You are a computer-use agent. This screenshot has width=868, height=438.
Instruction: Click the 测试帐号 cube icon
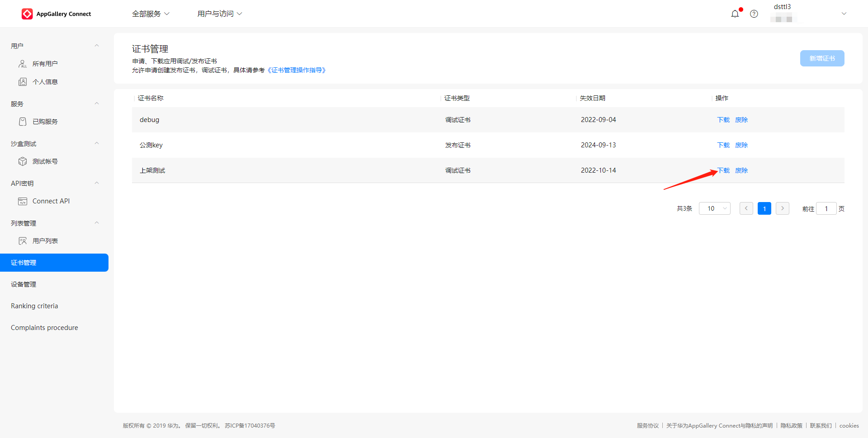tap(23, 161)
